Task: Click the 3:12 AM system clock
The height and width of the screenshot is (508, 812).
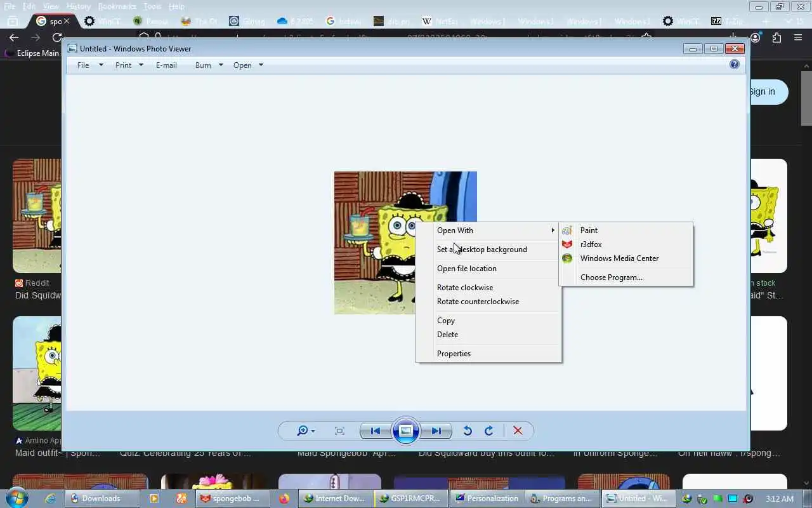Action: [x=780, y=498]
